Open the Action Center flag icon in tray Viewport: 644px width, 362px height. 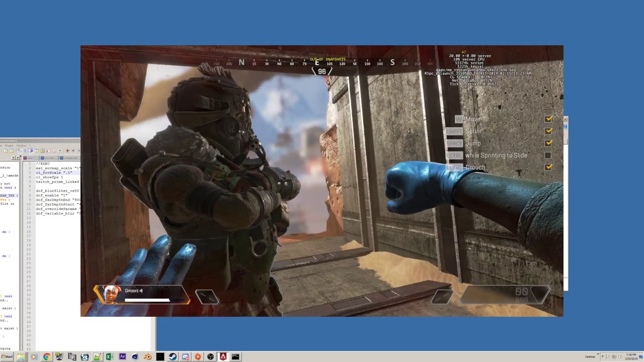(608, 356)
